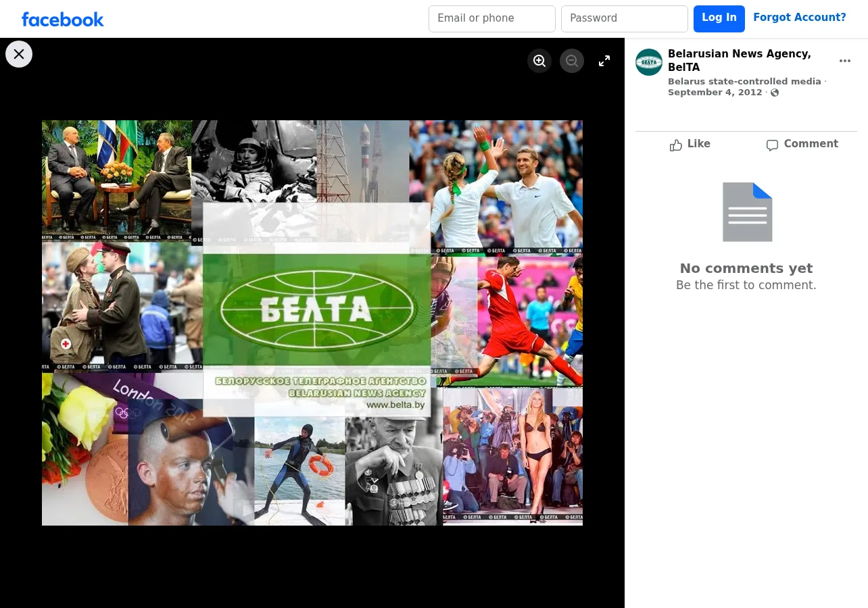Click the 'Be the first to comment.' text
The height and width of the screenshot is (608, 868).
click(x=746, y=285)
